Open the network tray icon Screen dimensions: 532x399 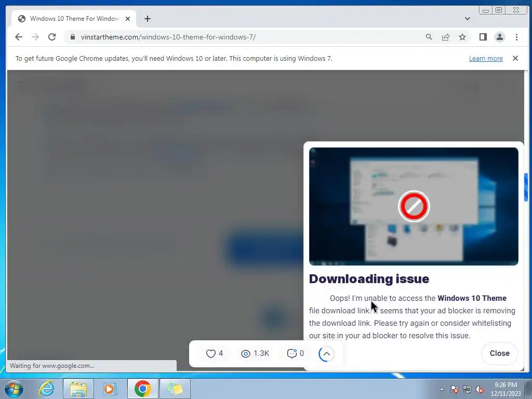tap(467, 389)
